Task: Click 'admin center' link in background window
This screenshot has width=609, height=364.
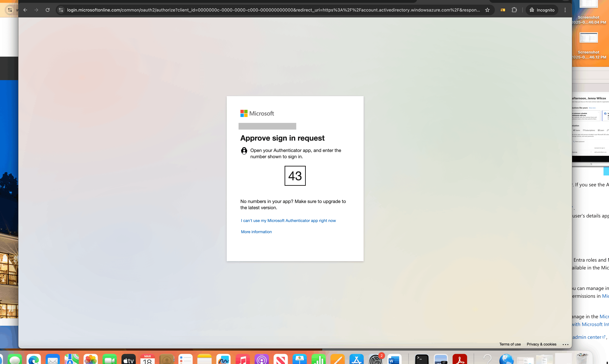Action: coord(589,337)
